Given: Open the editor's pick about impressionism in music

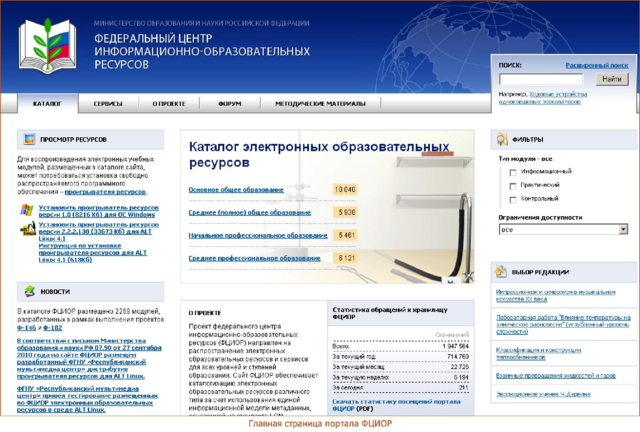Looking at the screenshot, I should (556, 296).
